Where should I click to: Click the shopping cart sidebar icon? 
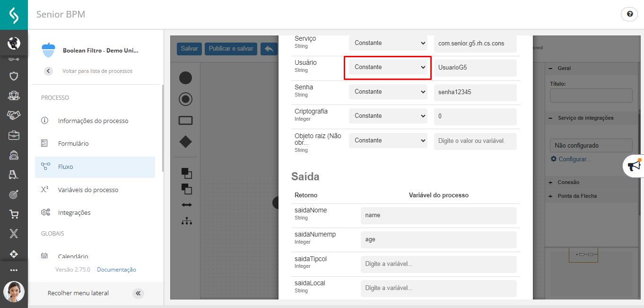pyautogui.click(x=14, y=214)
